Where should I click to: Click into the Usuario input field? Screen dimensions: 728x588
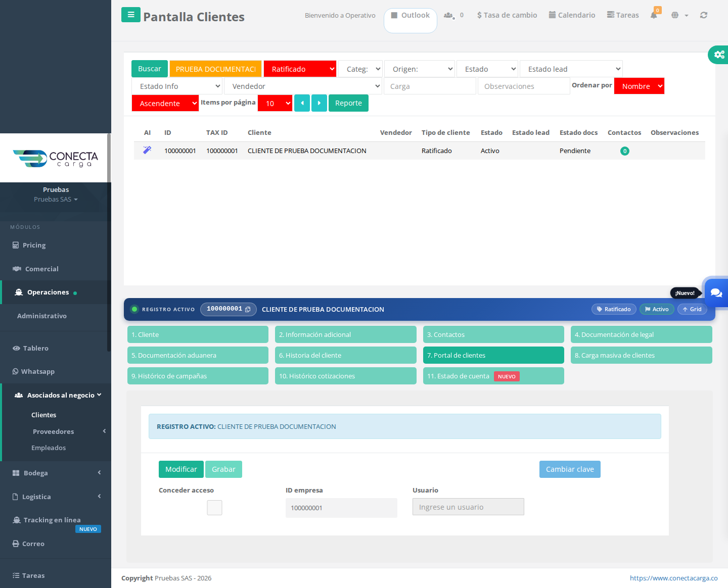tap(468, 507)
